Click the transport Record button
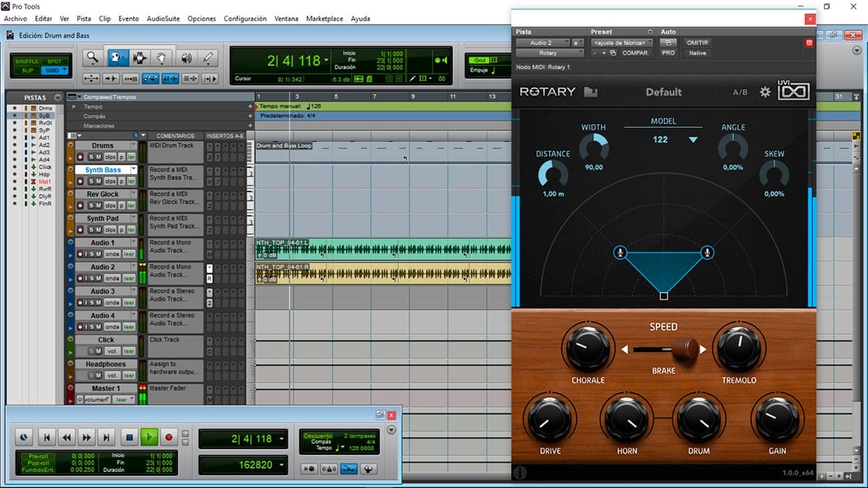Screen dimensions: 868x488 (169, 437)
